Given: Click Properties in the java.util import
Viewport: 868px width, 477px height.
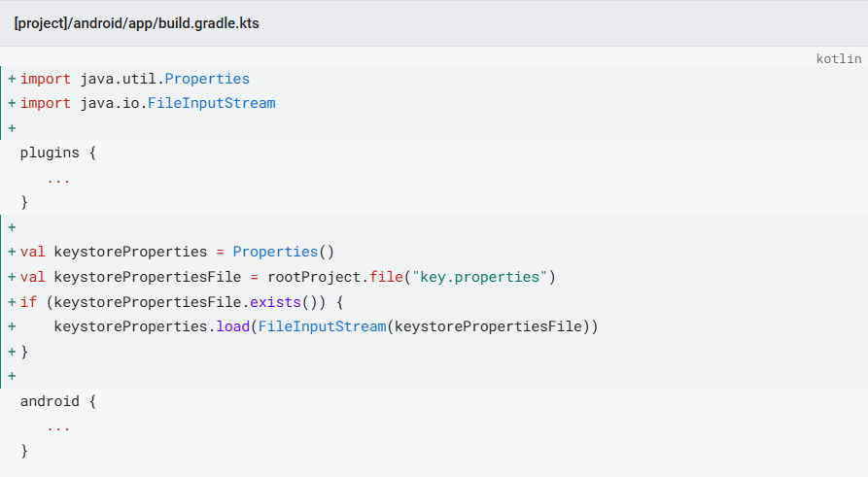Looking at the screenshot, I should click(x=207, y=79).
